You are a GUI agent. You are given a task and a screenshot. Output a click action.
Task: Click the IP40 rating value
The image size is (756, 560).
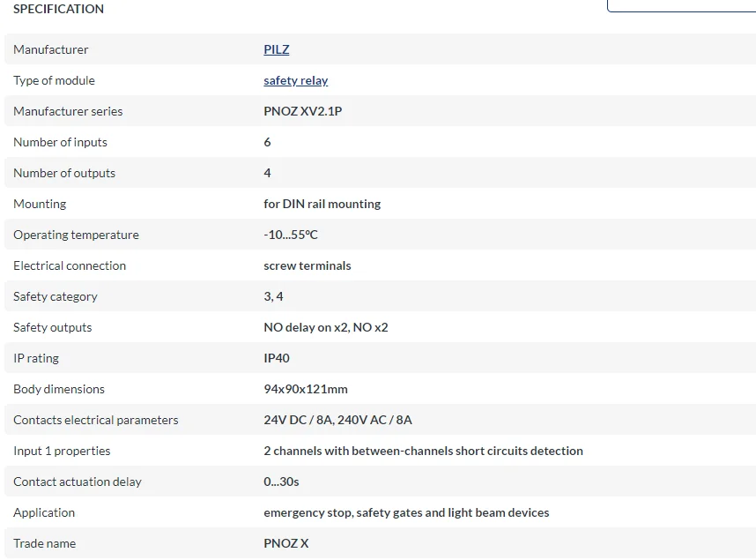click(x=277, y=358)
